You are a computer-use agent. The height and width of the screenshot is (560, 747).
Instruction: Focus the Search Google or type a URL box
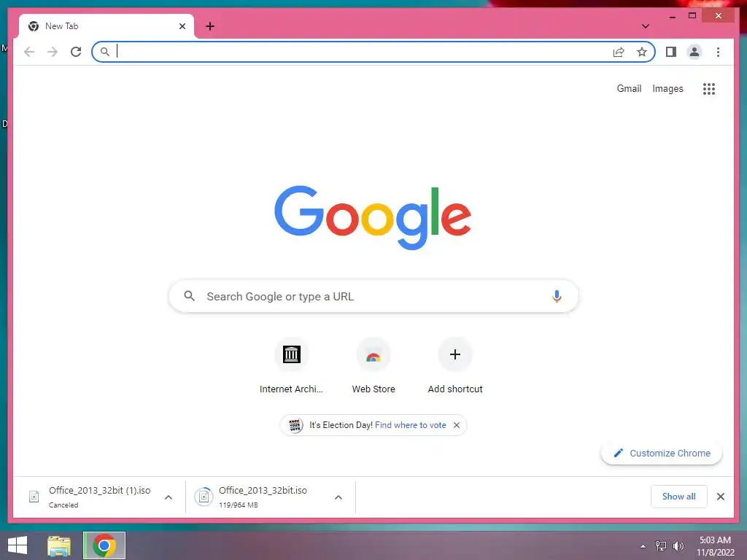click(373, 296)
